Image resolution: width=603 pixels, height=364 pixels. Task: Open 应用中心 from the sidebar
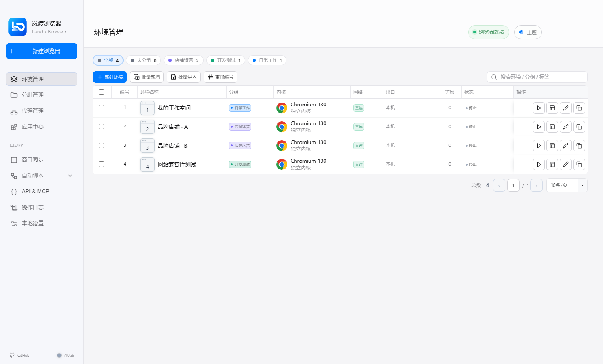point(41,127)
